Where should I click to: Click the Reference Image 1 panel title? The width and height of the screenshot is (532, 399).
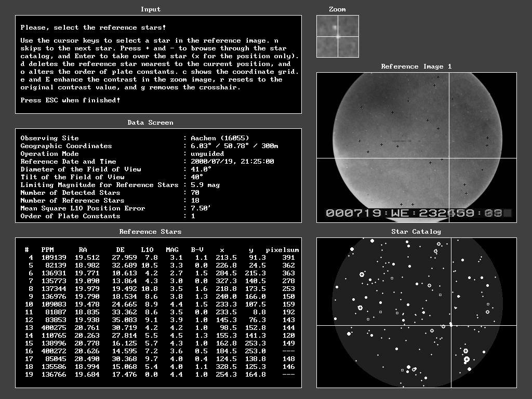pyautogui.click(x=416, y=66)
